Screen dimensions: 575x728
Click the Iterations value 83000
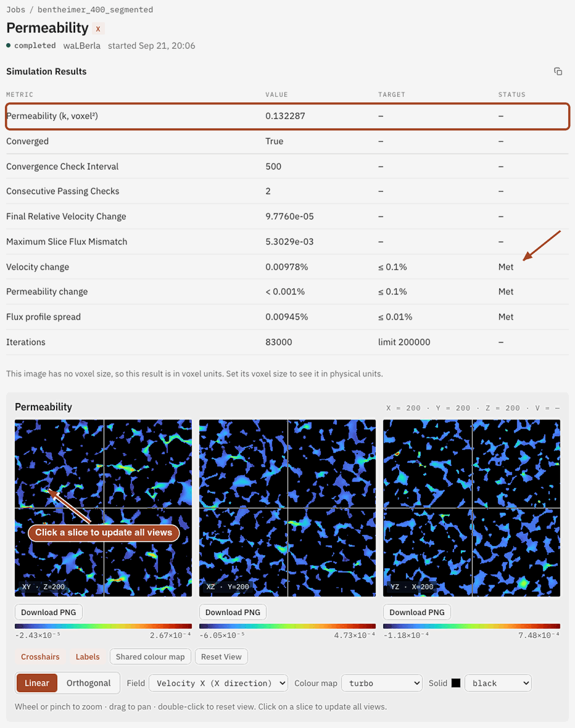pyautogui.click(x=279, y=342)
